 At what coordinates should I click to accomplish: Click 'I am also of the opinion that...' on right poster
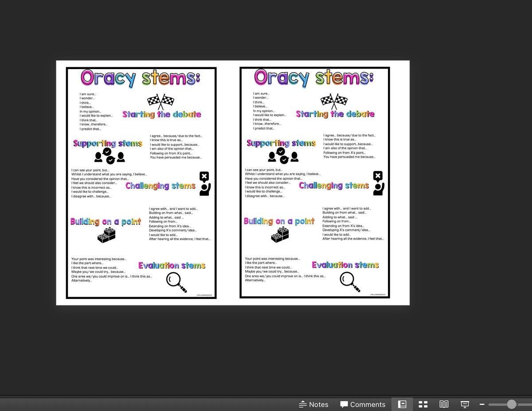[x=345, y=148]
